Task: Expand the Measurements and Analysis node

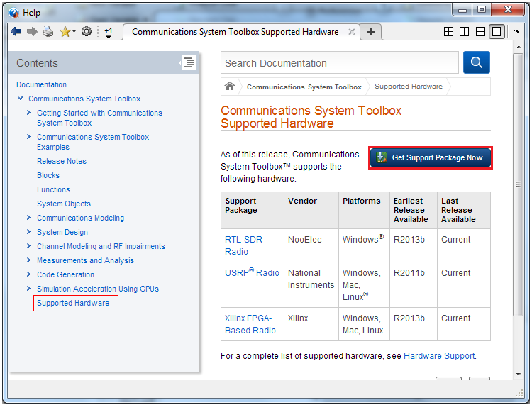Action: [x=28, y=260]
